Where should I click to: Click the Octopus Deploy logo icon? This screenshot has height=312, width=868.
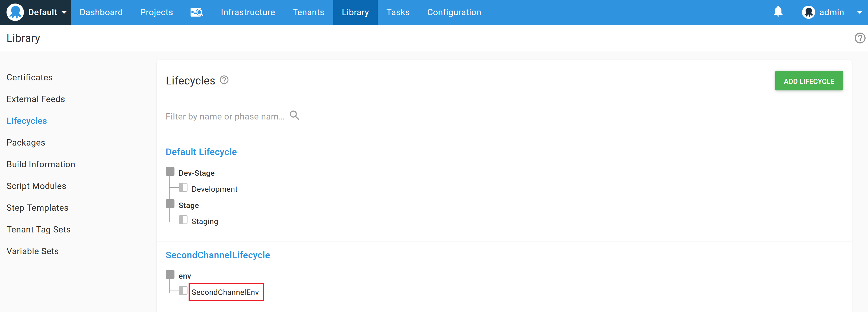click(x=15, y=12)
